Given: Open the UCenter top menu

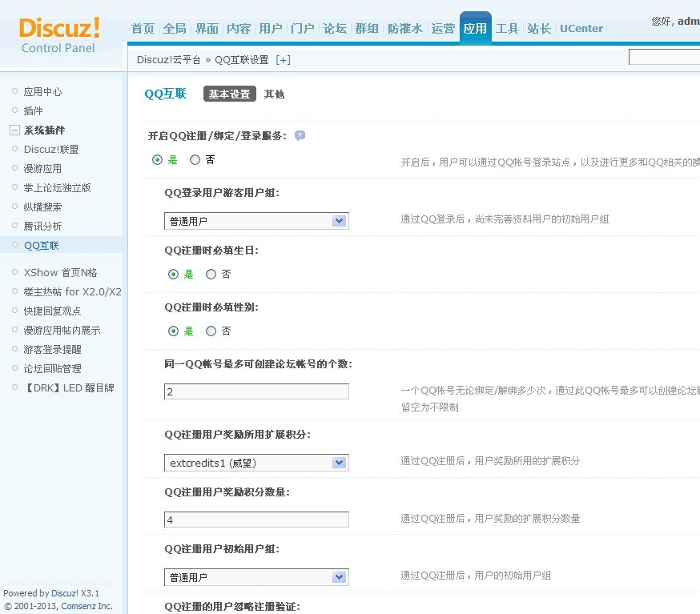Looking at the screenshot, I should coord(581,29).
